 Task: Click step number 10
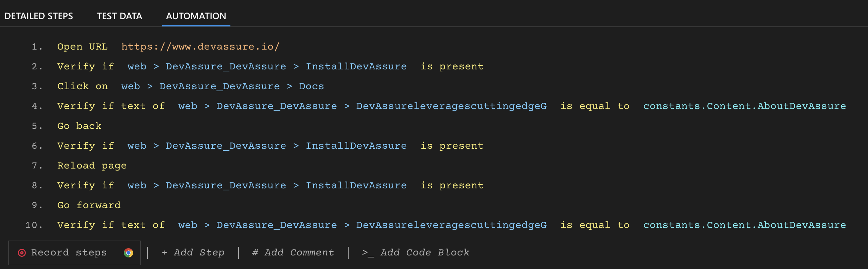pos(34,225)
